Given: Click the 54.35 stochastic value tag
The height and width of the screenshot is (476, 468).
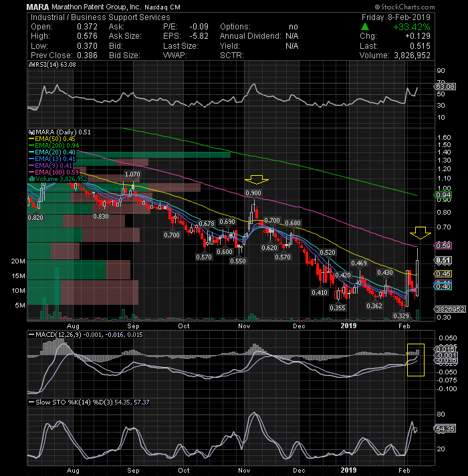Looking at the screenshot, I should [445, 429].
